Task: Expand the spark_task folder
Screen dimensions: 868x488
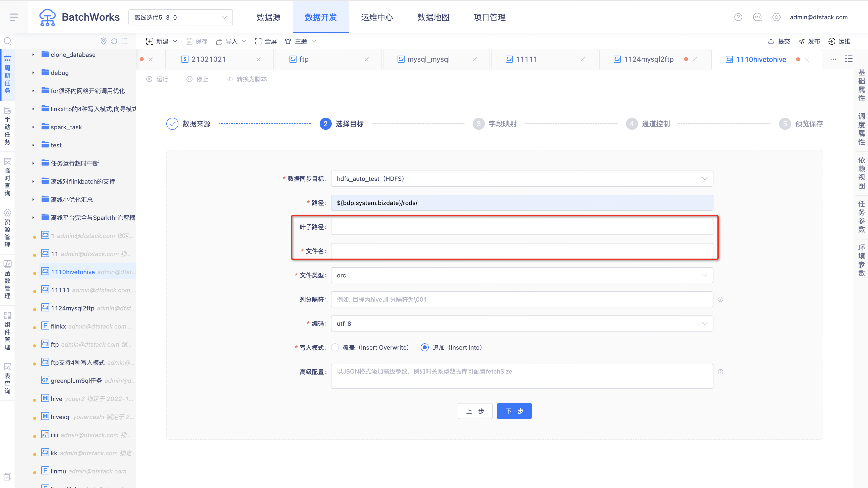Action: tap(33, 127)
